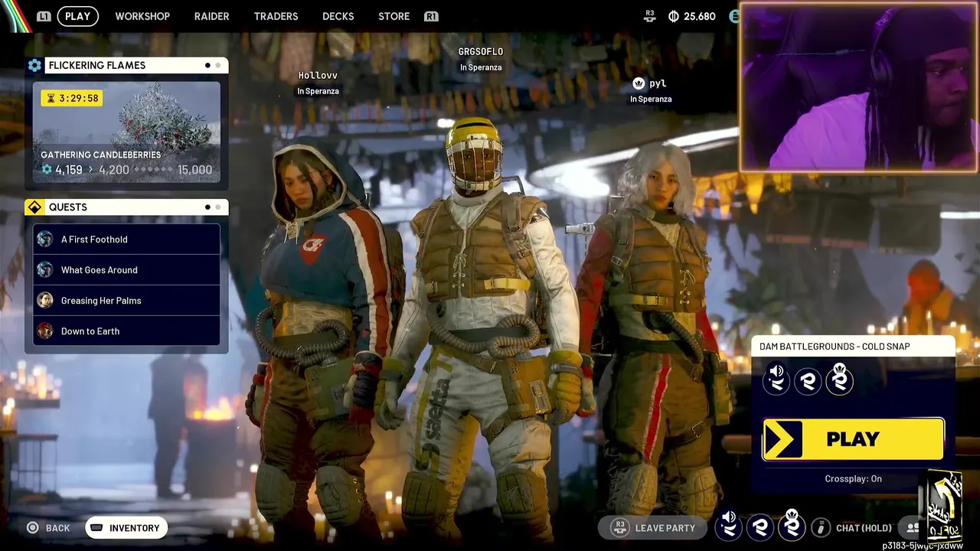Click the R3 stick icon in the top bar
The image size is (980, 551).
click(650, 15)
